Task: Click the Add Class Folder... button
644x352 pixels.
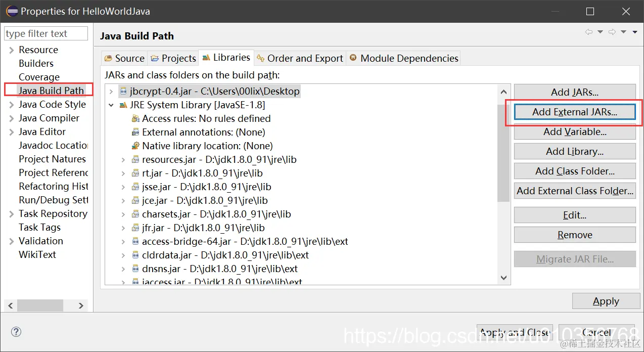Action: 575,171
